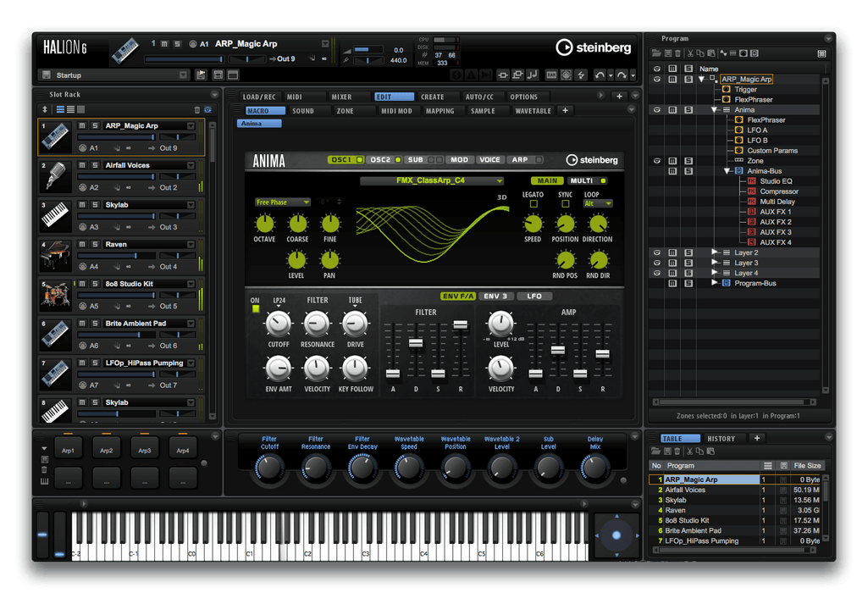
Task: Click the Raven piano slot icon
Action: click(55, 255)
